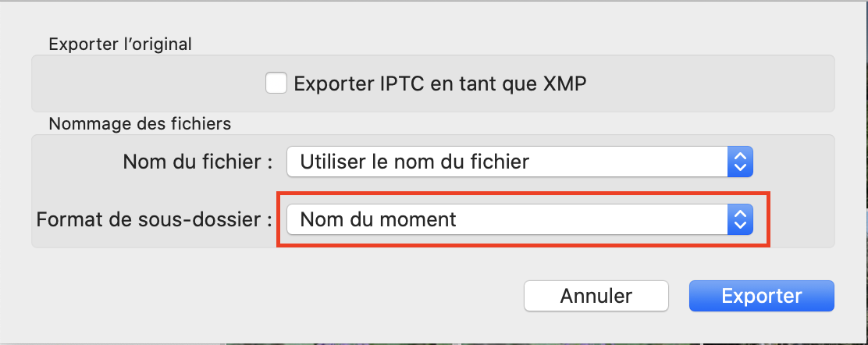This screenshot has height=345, width=868.
Task: Click blue arrows on "Nom du moment" popup
Action: pos(739,219)
